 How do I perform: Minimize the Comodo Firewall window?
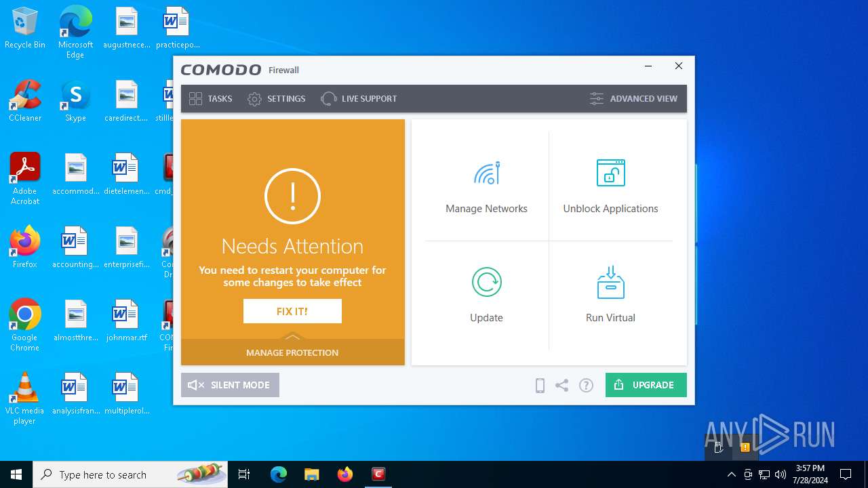tap(648, 66)
